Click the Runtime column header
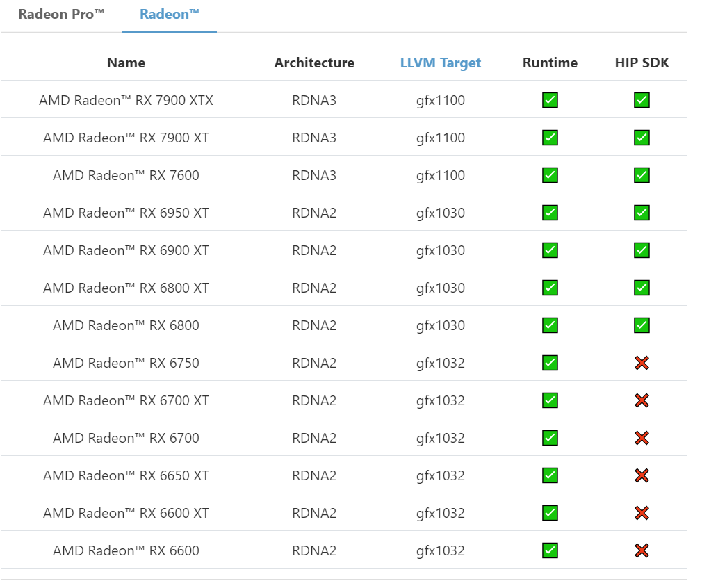 (550, 63)
